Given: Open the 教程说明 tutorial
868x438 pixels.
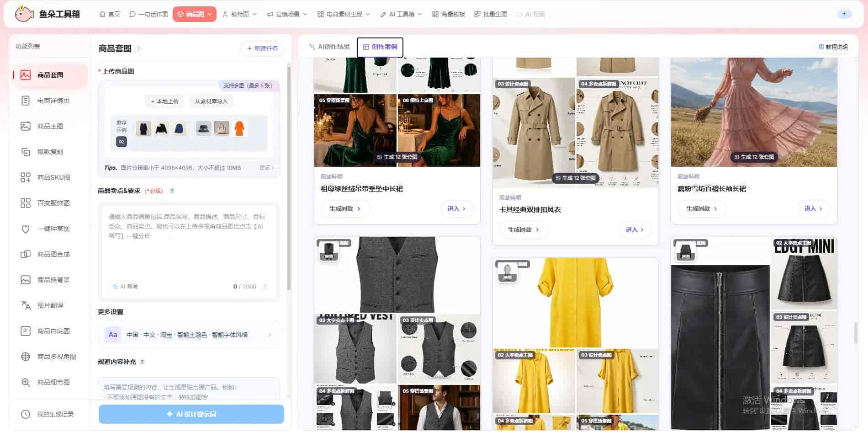Looking at the screenshot, I should [x=833, y=47].
